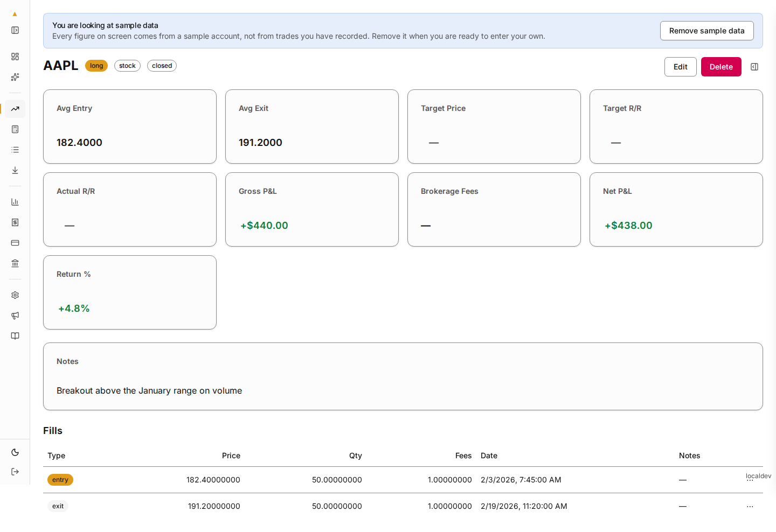The height and width of the screenshot is (532, 776).
Task: Open the settings gear icon
Action: pos(15,295)
